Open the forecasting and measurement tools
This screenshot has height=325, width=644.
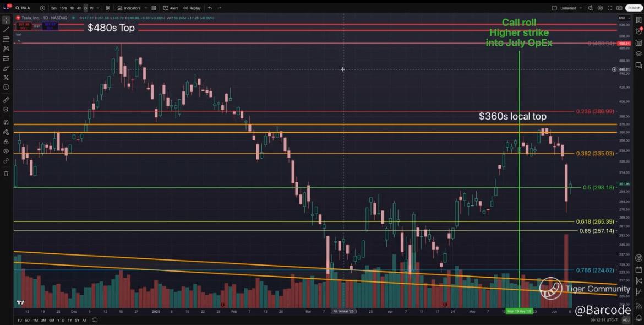coord(6,58)
